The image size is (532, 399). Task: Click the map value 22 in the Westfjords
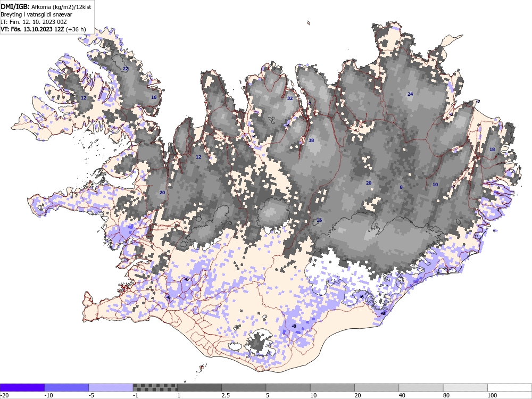(126, 69)
